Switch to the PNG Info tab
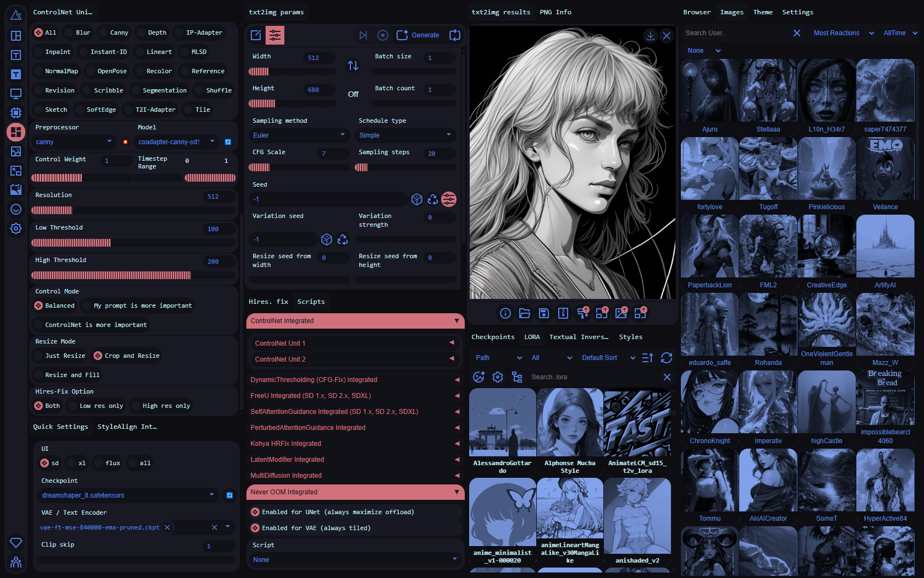 [555, 12]
